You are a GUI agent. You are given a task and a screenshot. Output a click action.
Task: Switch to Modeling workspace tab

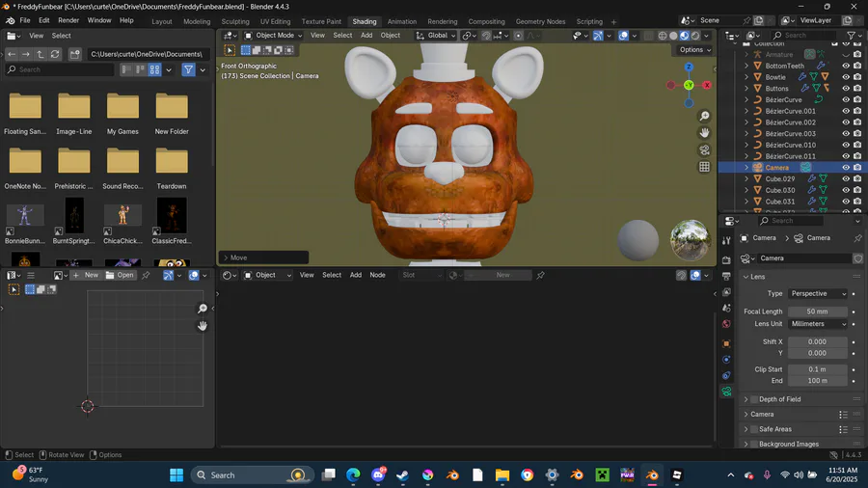(197, 21)
